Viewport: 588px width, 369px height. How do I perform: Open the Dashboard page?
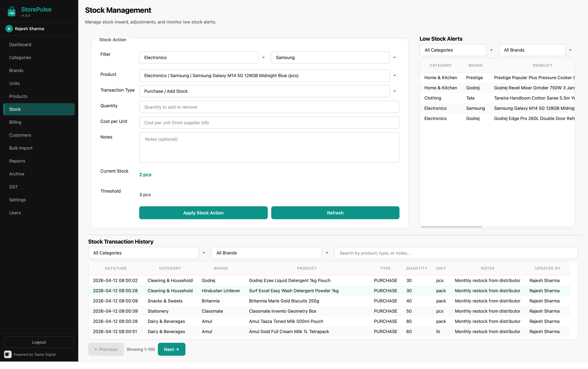coord(39,44)
